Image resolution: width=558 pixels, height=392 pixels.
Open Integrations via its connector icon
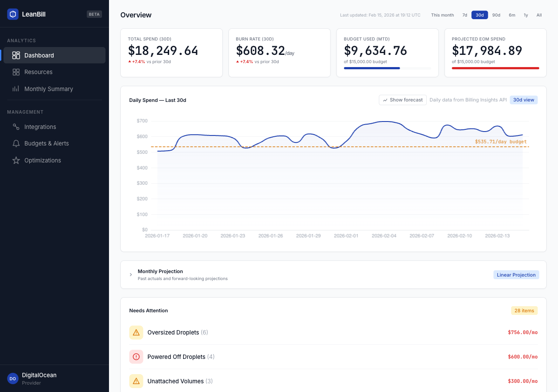[x=16, y=127]
